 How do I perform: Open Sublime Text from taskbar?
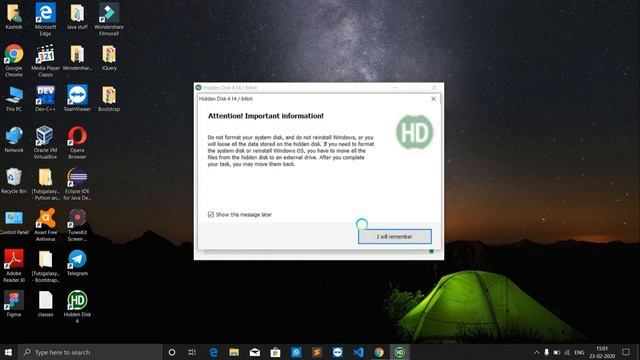[x=317, y=352]
